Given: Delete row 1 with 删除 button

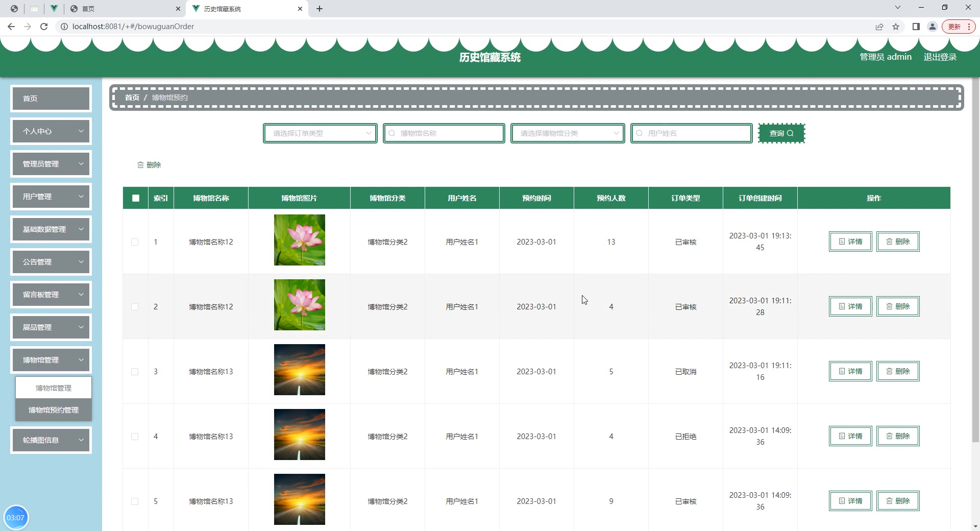Looking at the screenshot, I should click(898, 242).
